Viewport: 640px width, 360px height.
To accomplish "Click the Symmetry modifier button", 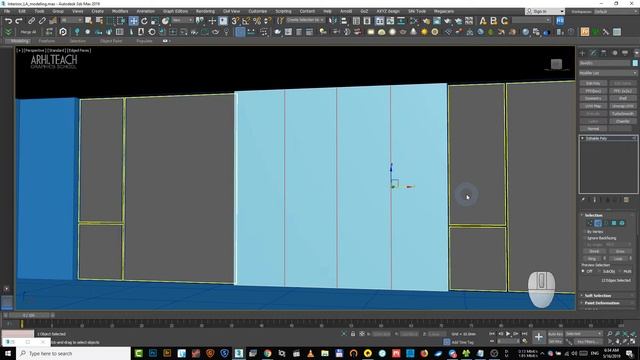I will point(593,98).
